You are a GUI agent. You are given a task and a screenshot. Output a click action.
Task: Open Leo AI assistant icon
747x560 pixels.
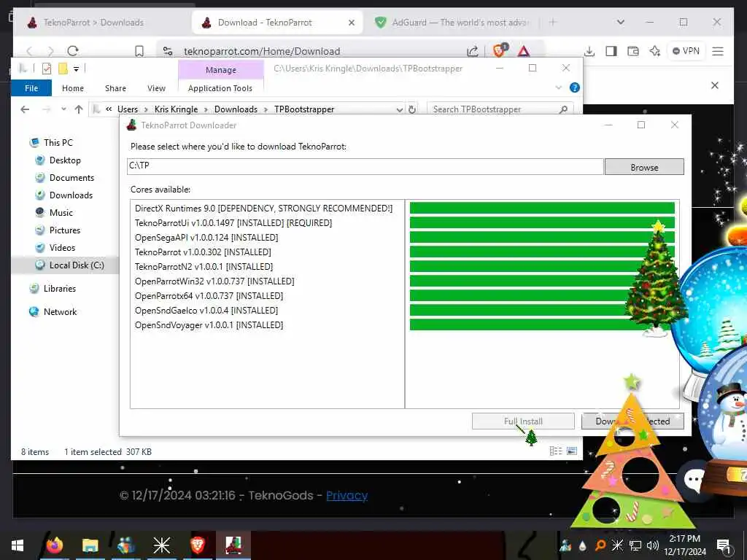pos(655,51)
